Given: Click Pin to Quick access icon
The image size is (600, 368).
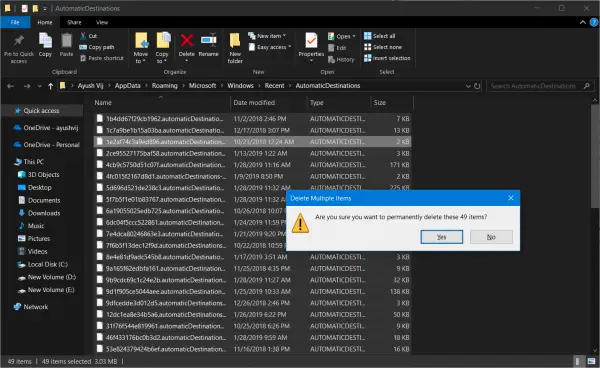Looking at the screenshot, I should pos(19,49).
